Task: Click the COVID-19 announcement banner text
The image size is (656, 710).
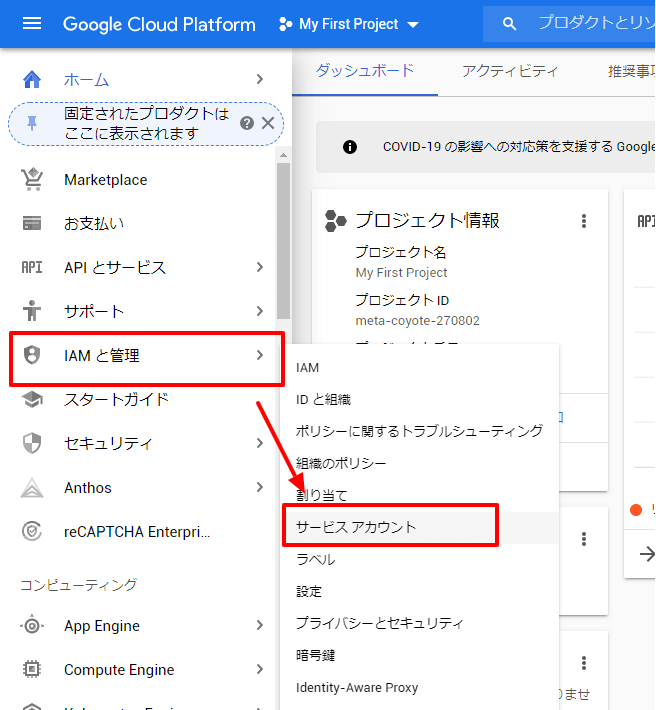Action: 519,147
